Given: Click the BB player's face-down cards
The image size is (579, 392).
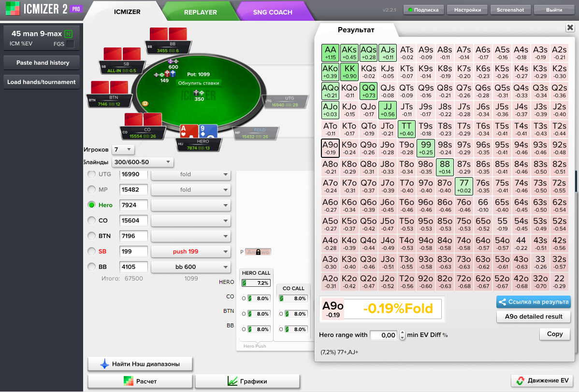Looking at the screenshot, I should [168, 34].
